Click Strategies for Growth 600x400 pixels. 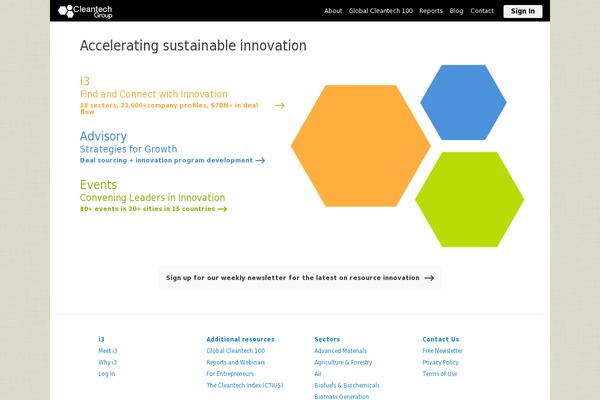click(129, 149)
